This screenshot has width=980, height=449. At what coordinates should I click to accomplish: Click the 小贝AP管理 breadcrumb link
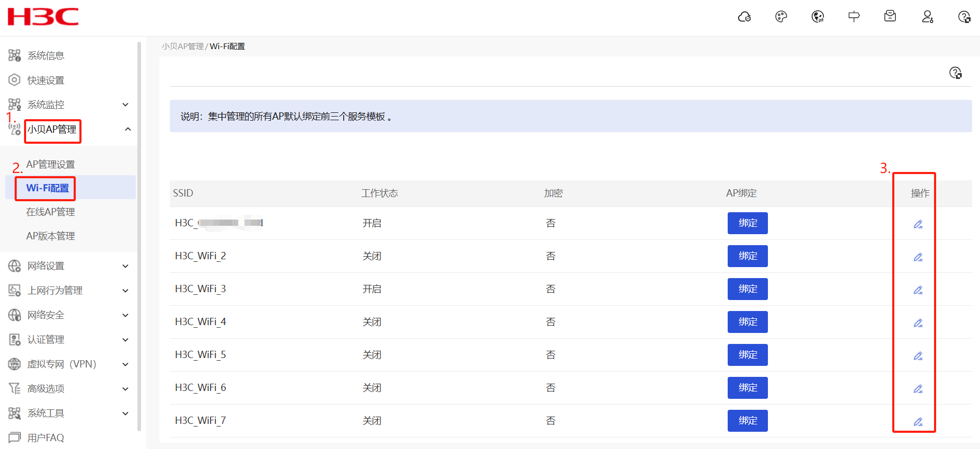pyautogui.click(x=183, y=47)
